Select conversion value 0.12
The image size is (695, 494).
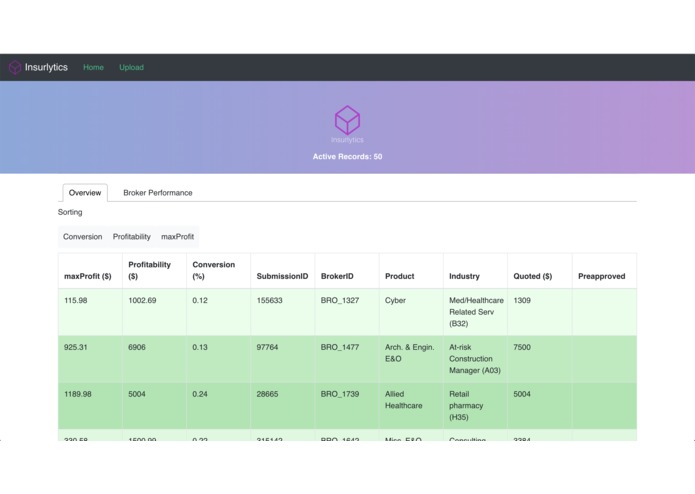click(200, 300)
